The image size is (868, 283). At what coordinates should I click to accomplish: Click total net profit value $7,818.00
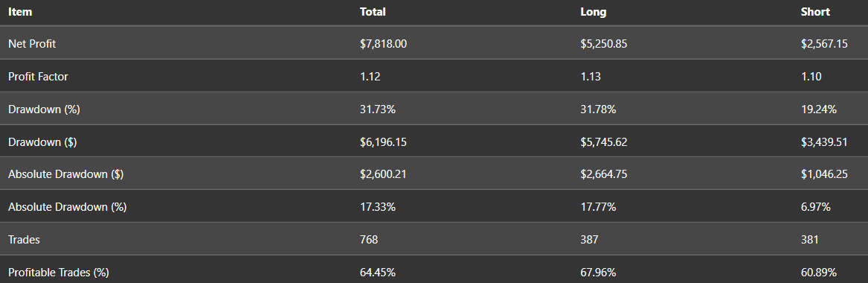tap(383, 44)
